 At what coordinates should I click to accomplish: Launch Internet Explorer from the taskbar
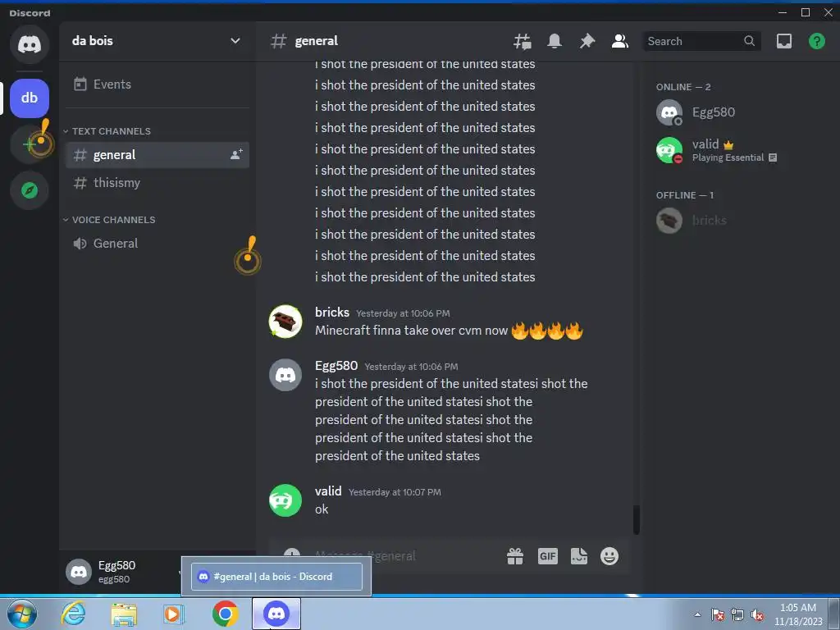(73, 614)
